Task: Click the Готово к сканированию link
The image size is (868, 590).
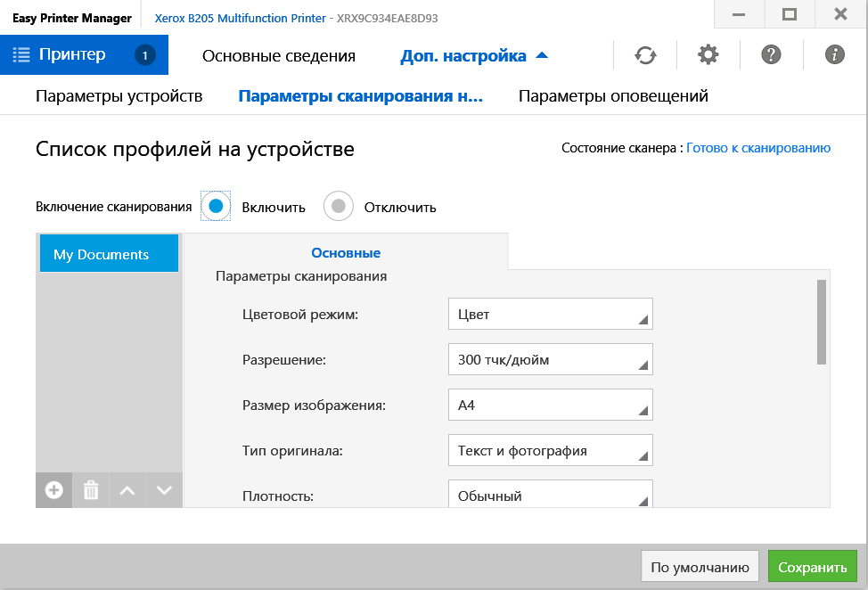Action: click(x=758, y=148)
